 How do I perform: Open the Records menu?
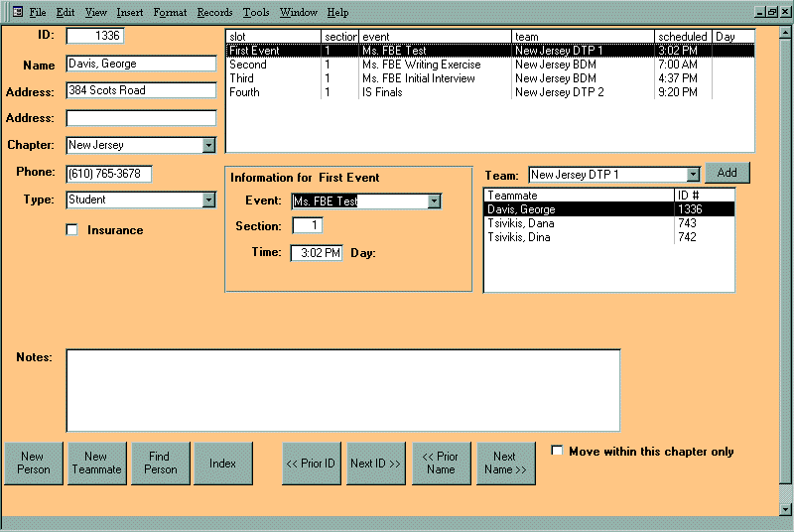(214, 12)
